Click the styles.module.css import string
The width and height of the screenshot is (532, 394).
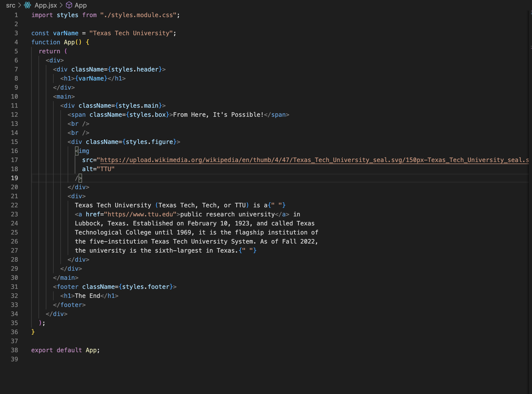138,15
